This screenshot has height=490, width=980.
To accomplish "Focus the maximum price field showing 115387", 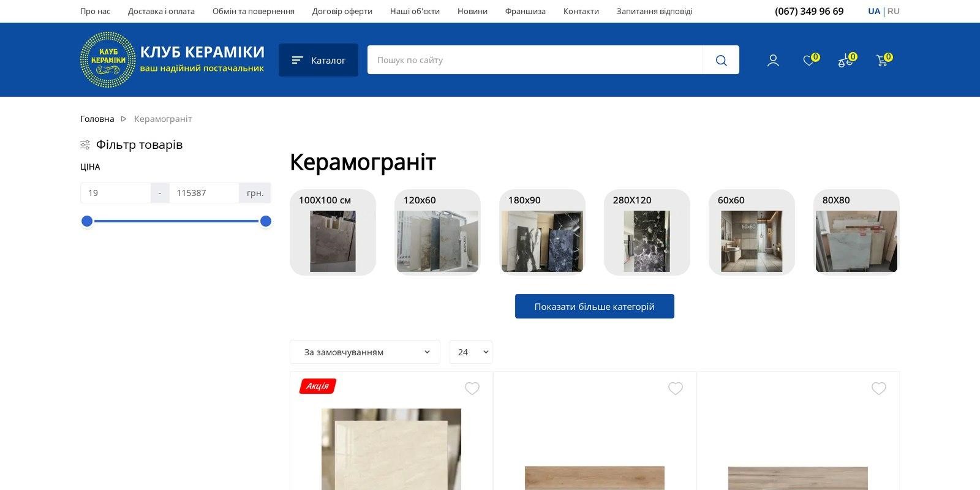I will [204, 193].
